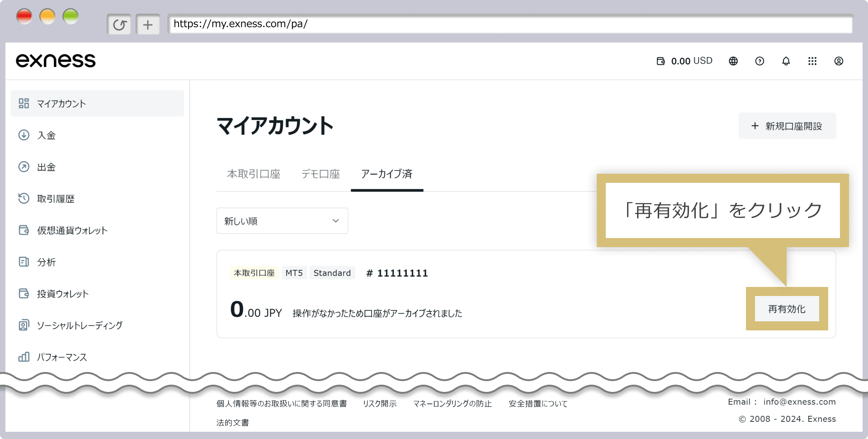Click the マイアカウント dashboard icon in sidebar

24,103
